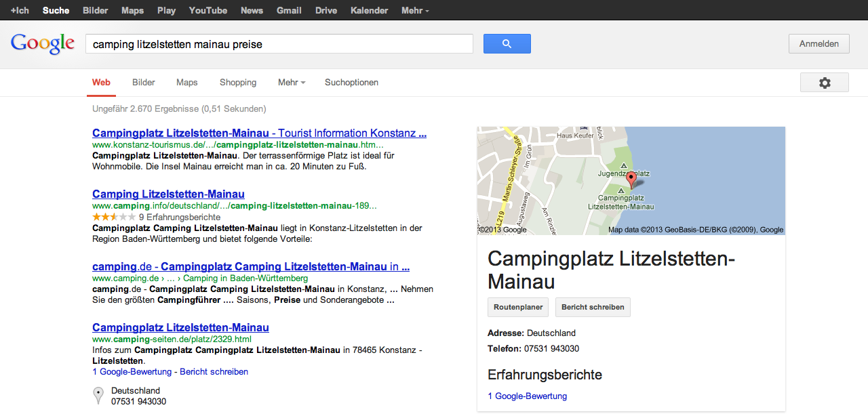The image size is (868, 416).
Task: Expand Mehr dropdown in search tabs
Action: pyautogui.click(x=292, y=83)
